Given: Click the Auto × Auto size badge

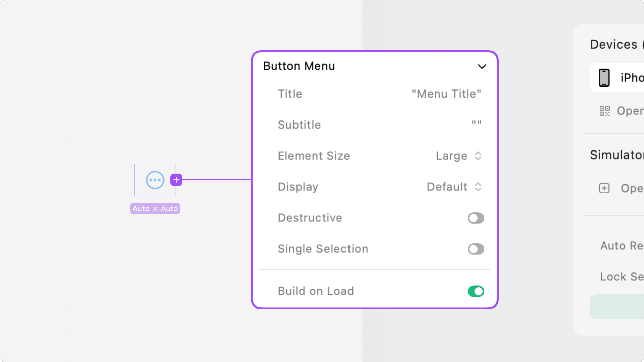Looking at the screenshot, I should point(155,208).
